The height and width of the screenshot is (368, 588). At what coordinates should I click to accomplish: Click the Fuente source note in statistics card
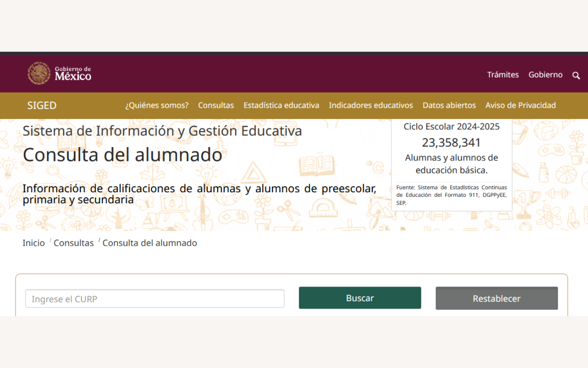(452, 195)
